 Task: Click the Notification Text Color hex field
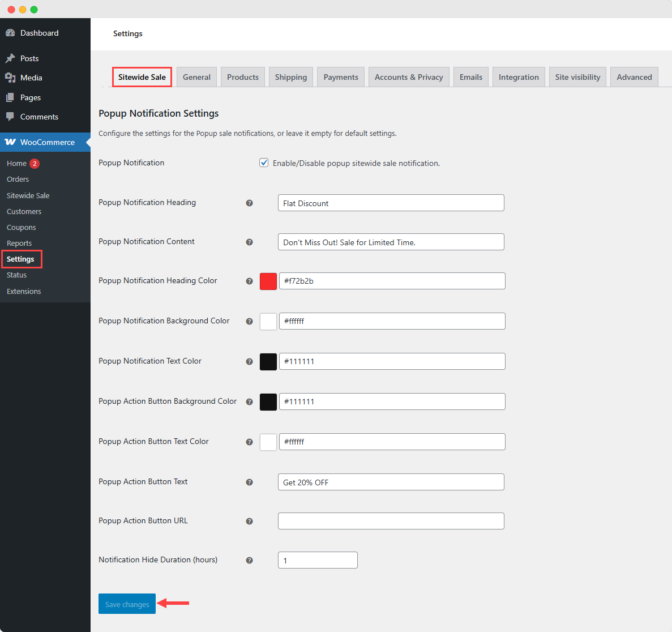coord(392,361)
